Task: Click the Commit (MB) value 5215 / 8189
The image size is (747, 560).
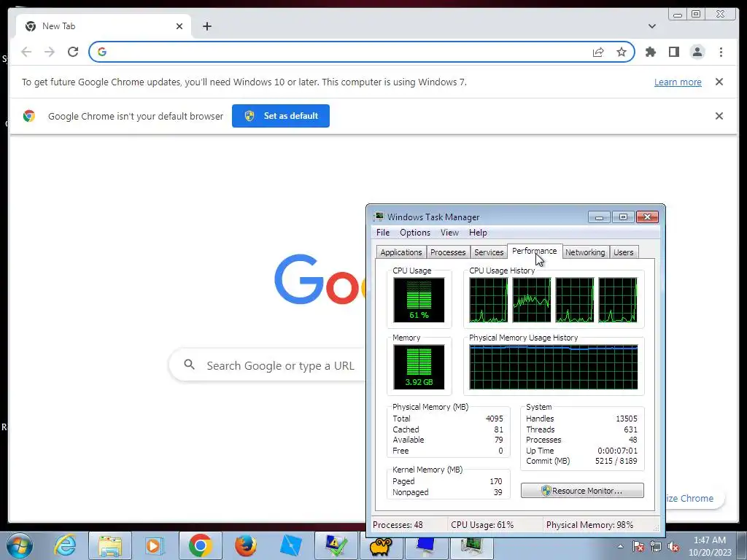Action: click(x=616, y=461)
